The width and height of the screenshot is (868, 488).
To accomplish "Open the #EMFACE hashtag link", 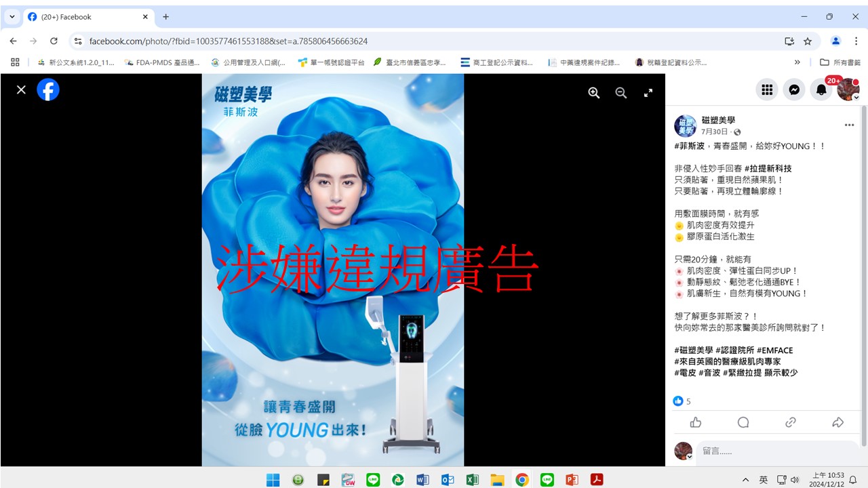I will pyautogui.click(x=775, y=350).
